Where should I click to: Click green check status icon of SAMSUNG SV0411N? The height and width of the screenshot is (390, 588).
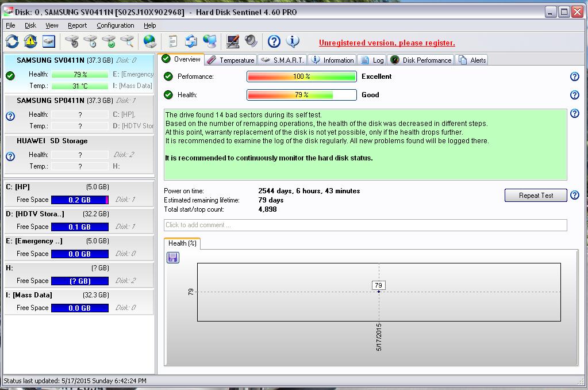coord(10,76)
